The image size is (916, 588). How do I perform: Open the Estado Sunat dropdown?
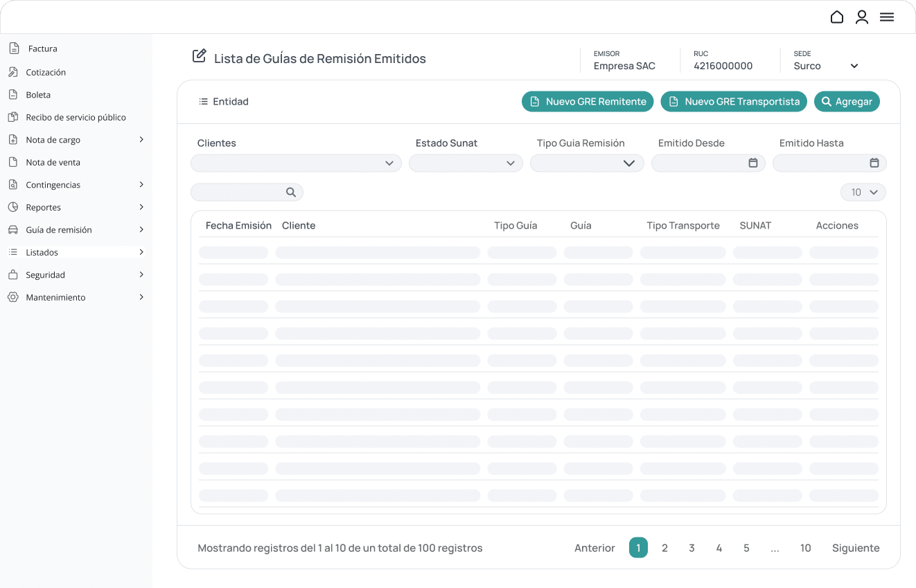tap(466, 163)
